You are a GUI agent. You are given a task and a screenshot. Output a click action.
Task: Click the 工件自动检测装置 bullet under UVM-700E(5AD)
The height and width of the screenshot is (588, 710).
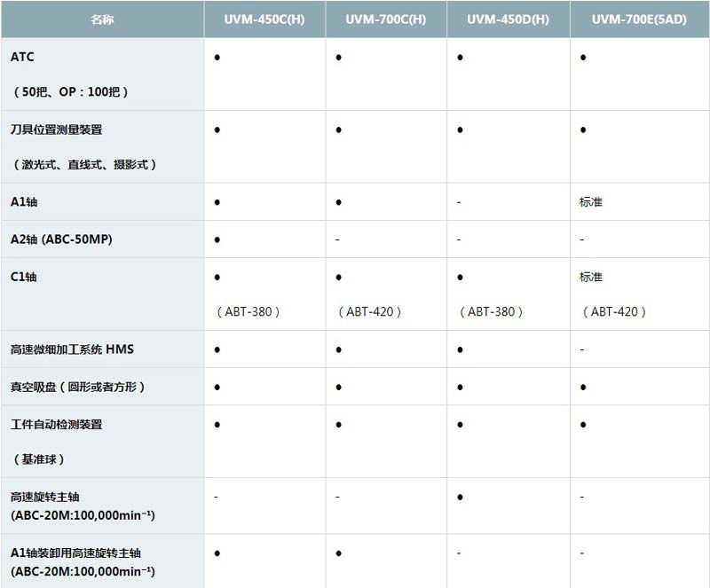pos(583,425)
